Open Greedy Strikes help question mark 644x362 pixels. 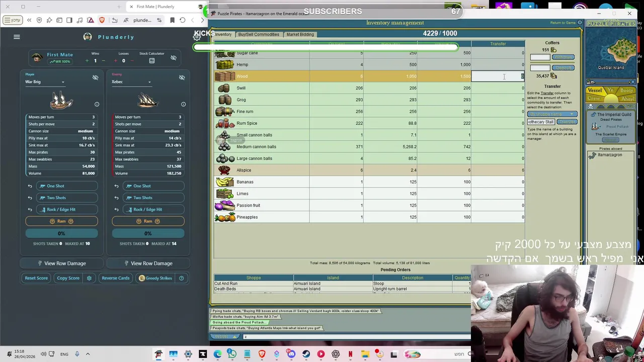pos(181,278)
